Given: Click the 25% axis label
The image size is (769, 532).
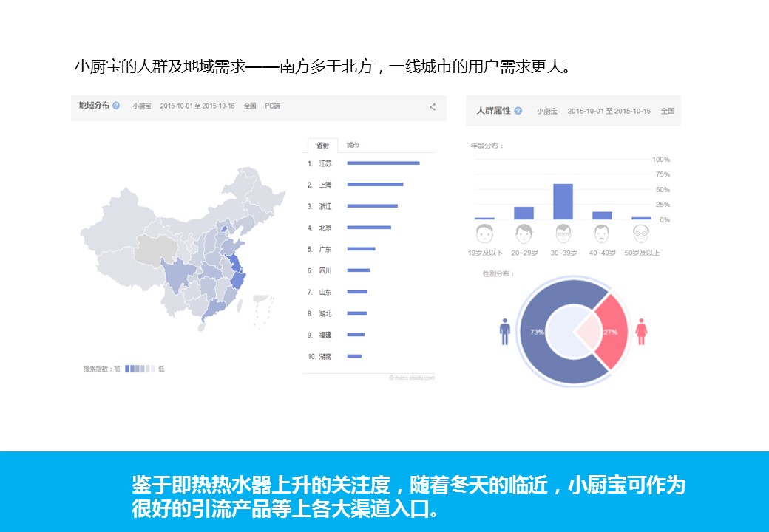Looking at the screenshot, I should click(x=663, y=205).
